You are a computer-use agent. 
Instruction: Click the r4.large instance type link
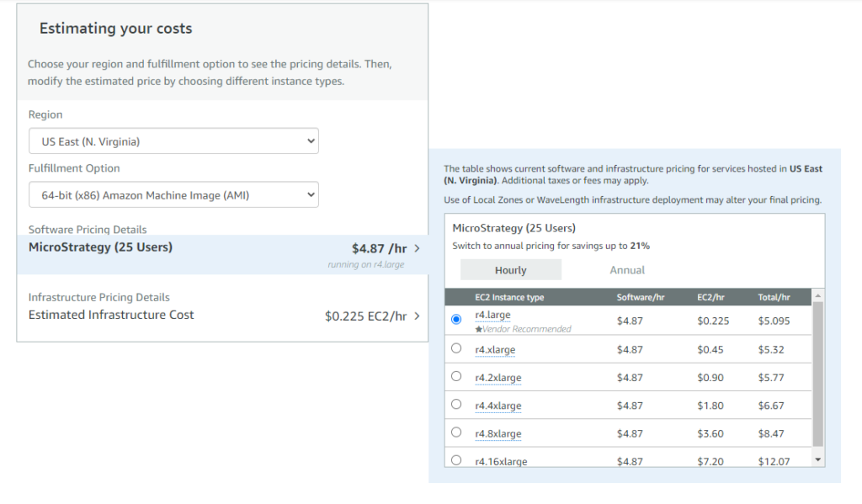[492, 315]
